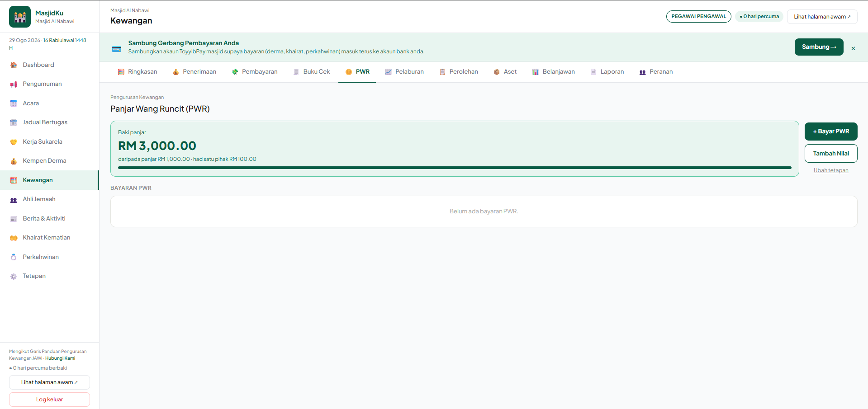Open Dashboard via its house icon
Image resolution: width=868 pixels, height=409 pixels.
pyautogui.click(x=14, y=65)
